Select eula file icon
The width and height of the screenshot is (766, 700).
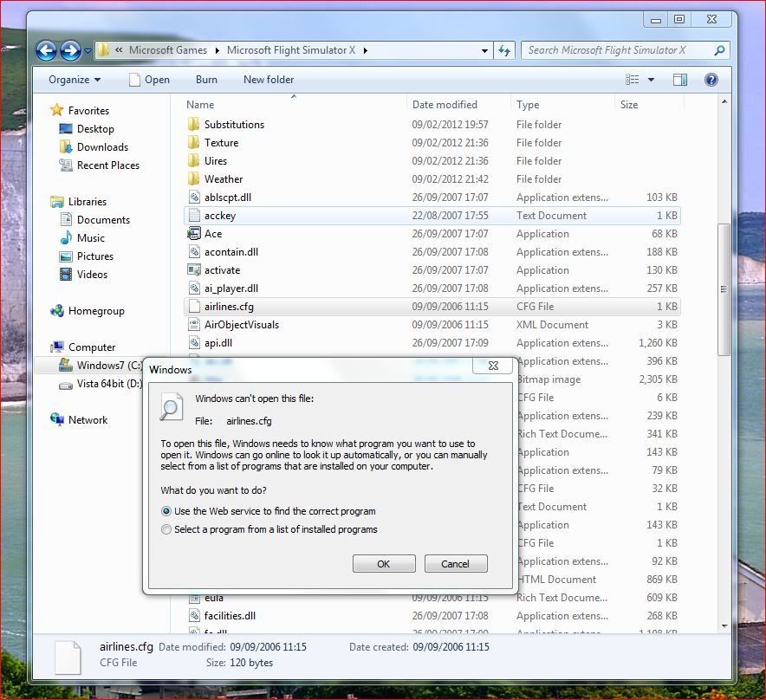pos(194,598)
